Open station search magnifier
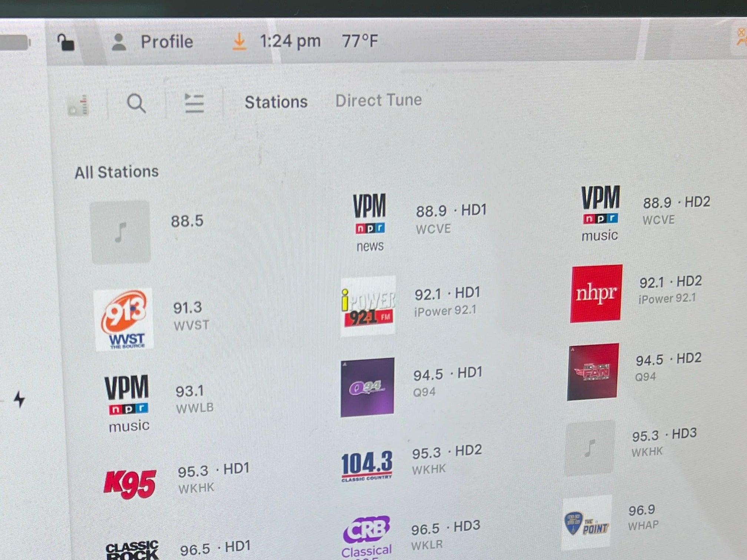Viewport: 747px width, 560px height. [x=136, y=103]
